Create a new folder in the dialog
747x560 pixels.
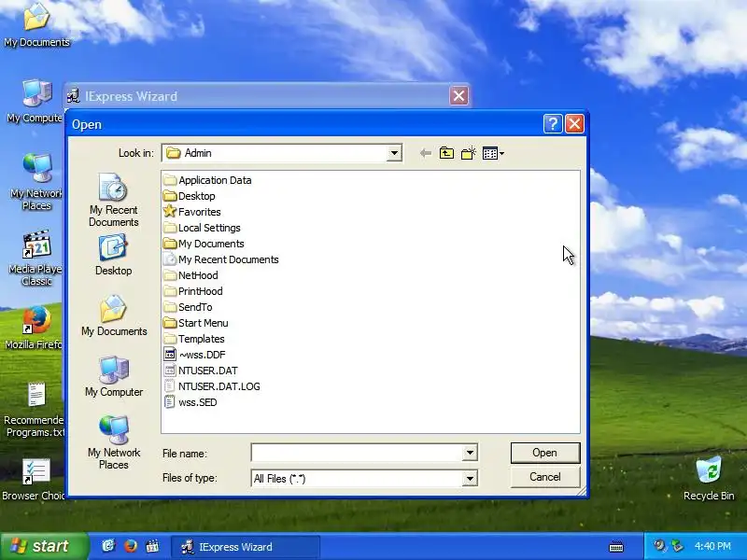point(469,153)
